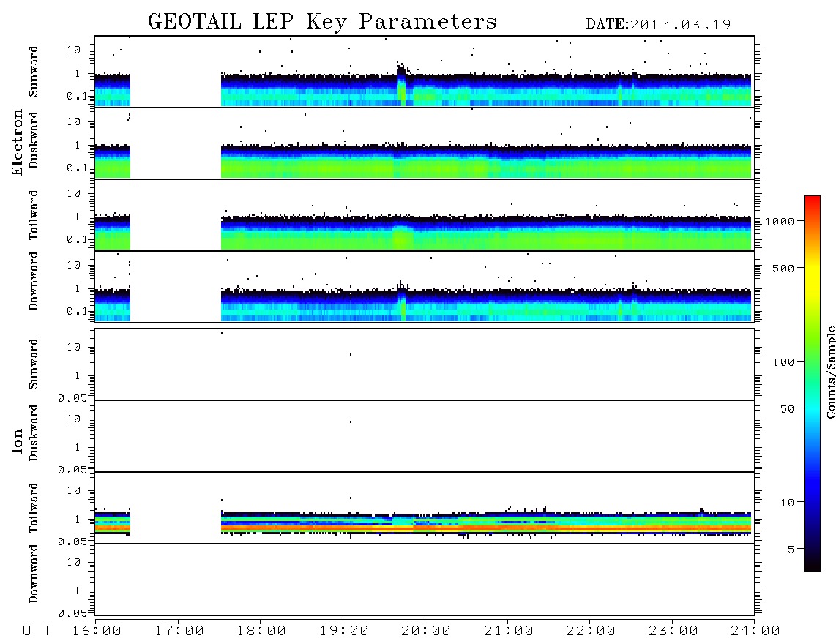
Task: Click the Electron Tailward spectrogram data band
Action: pyautogui.click(x=485, y=233)
